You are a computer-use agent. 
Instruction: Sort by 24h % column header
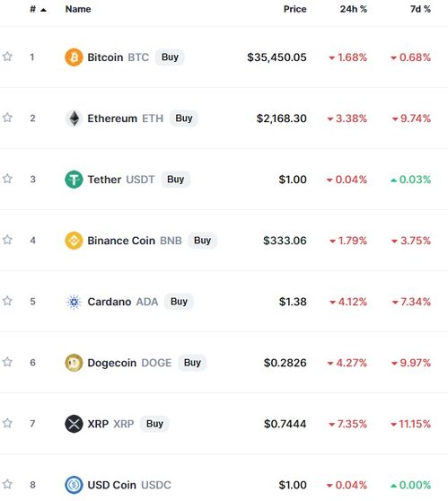tap(353, 9)
